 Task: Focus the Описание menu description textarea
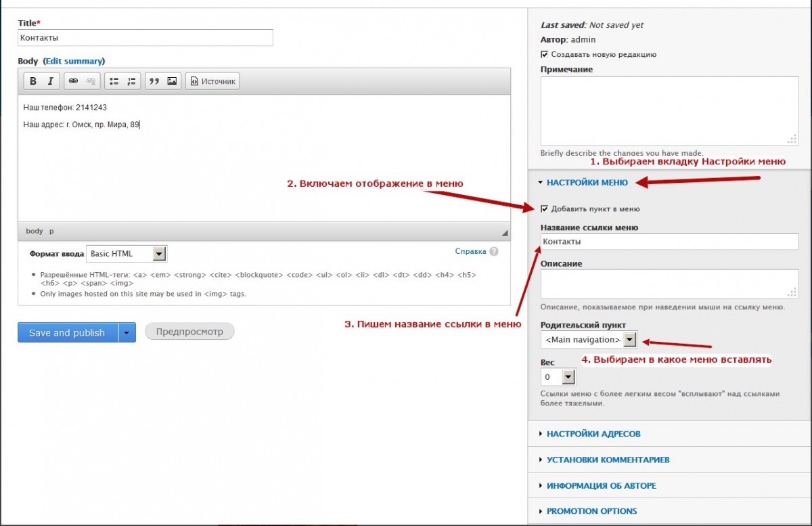click(670, 283)
